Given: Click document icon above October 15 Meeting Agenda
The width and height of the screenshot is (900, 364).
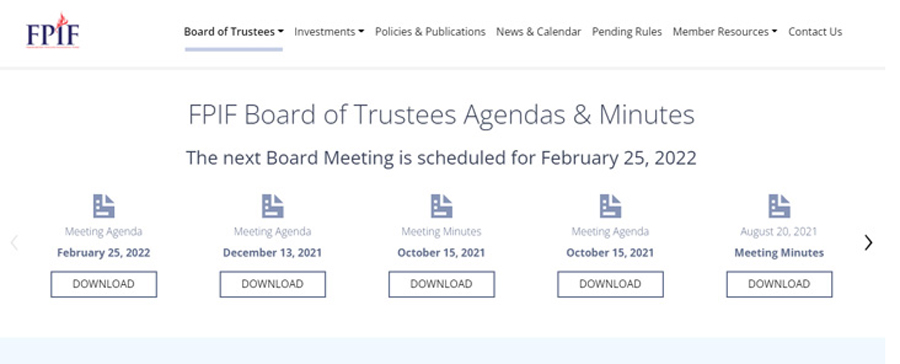Looking at the screenshot, I should pyautogui.click(x=610, y=206).
